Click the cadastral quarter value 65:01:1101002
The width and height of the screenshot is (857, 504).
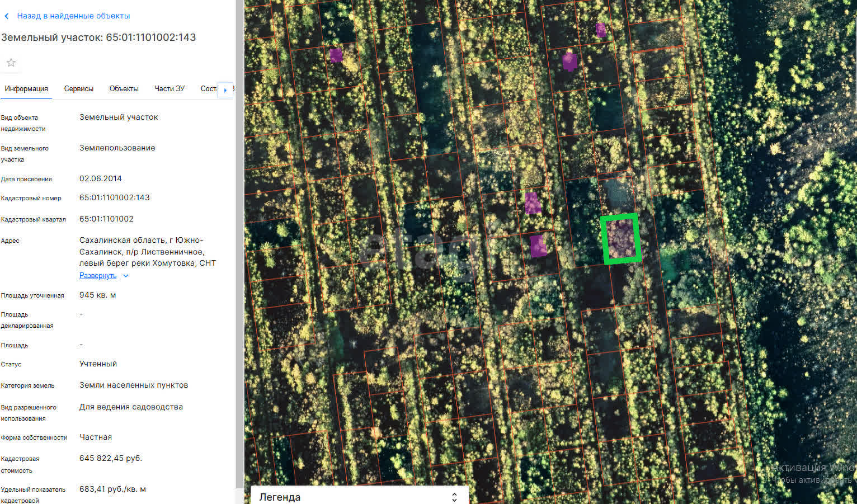[x=106, y=219]
